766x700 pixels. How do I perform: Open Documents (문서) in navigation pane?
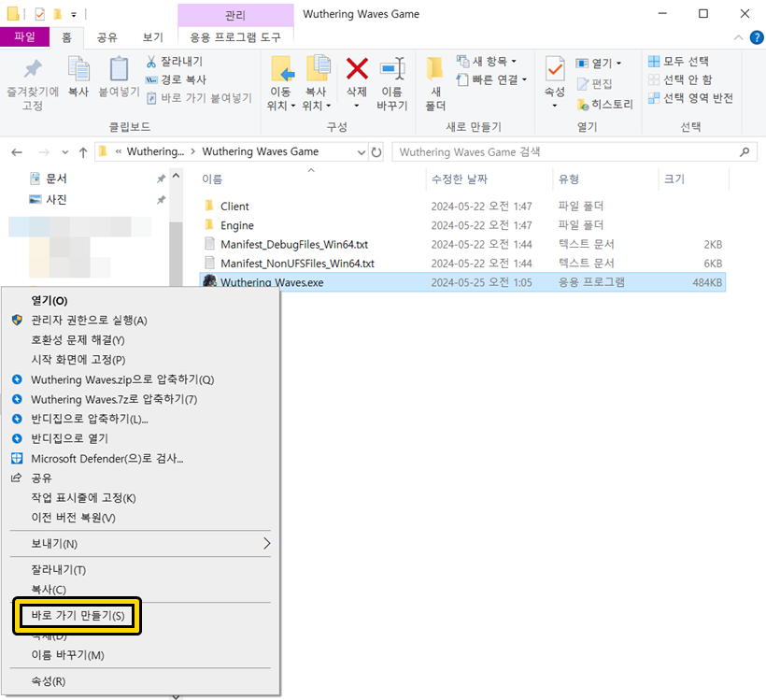coord(56,179)
